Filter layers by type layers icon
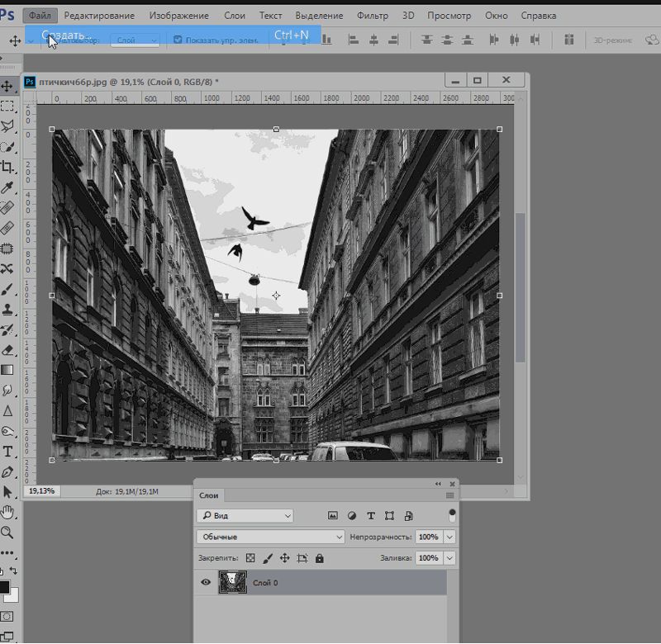The image size is (661, 644). coord(371,515)
